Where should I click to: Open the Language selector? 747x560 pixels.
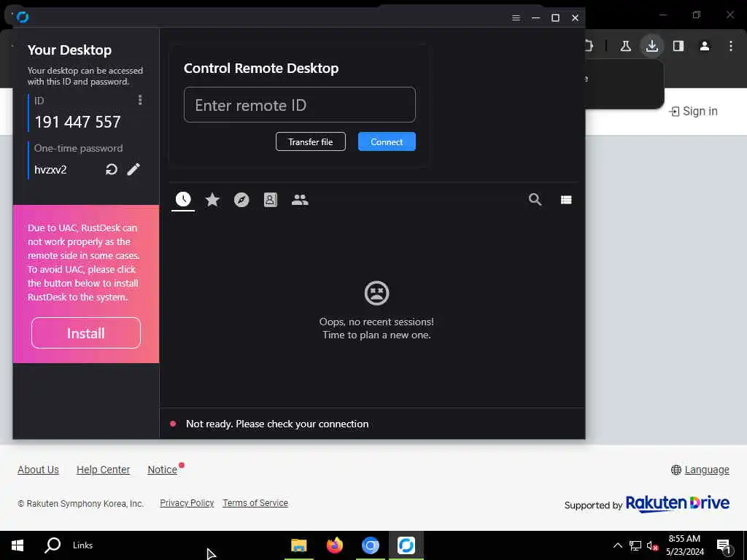tap(700, 470)
